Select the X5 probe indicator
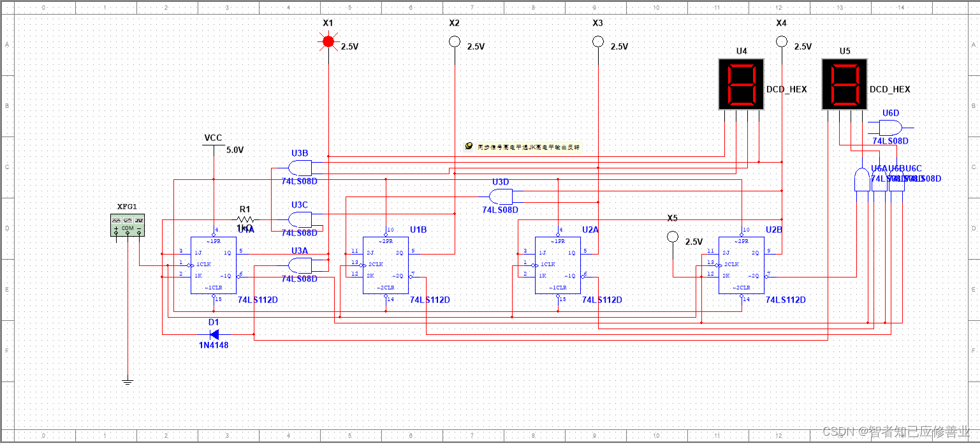Viewport: 980px width, 444px height. 672,237
